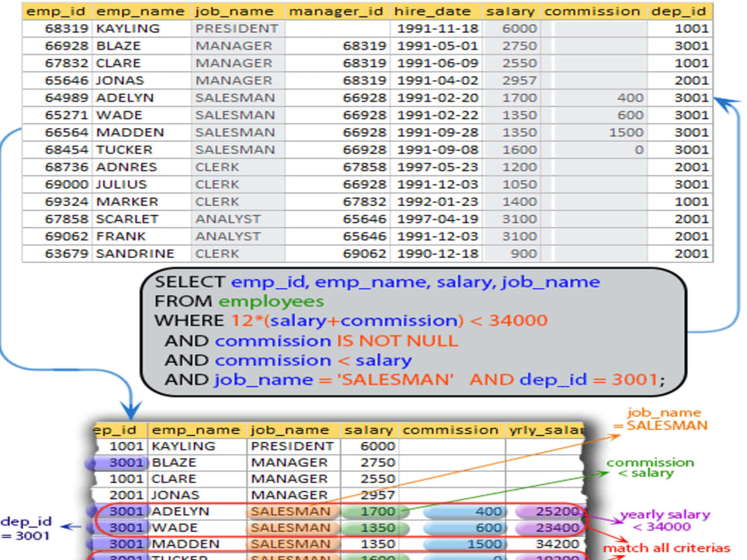Select hire date 1992-01-23
This screenshot has height=560, width=747.
436,202
